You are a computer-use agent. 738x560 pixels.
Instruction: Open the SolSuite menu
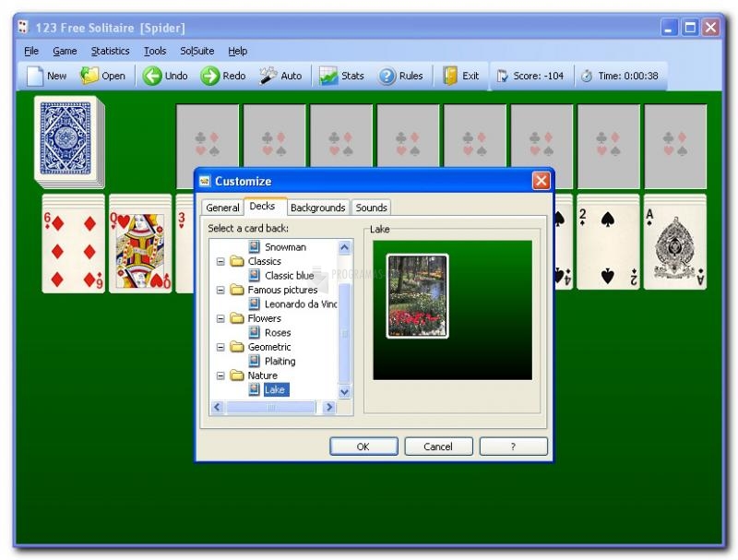(x=197, y=51)
